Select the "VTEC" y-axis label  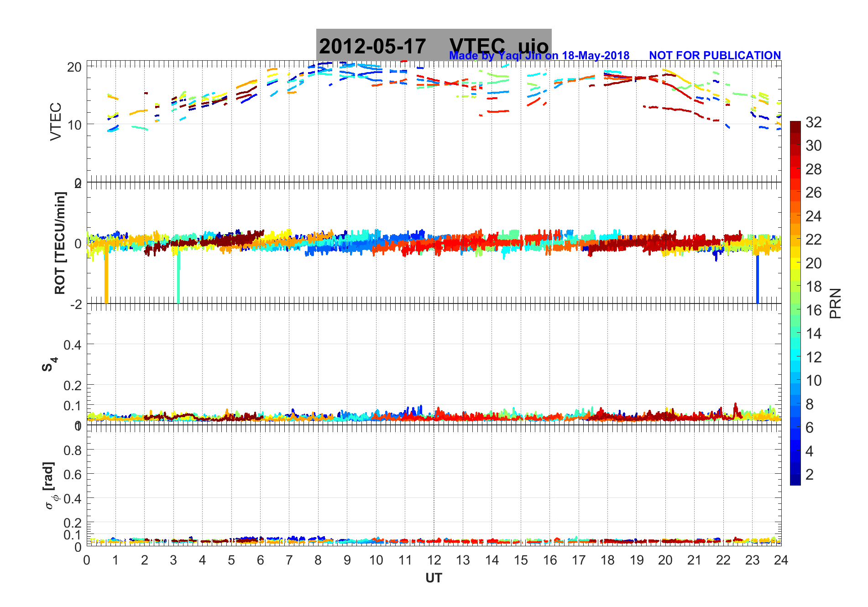pos(56,121)
